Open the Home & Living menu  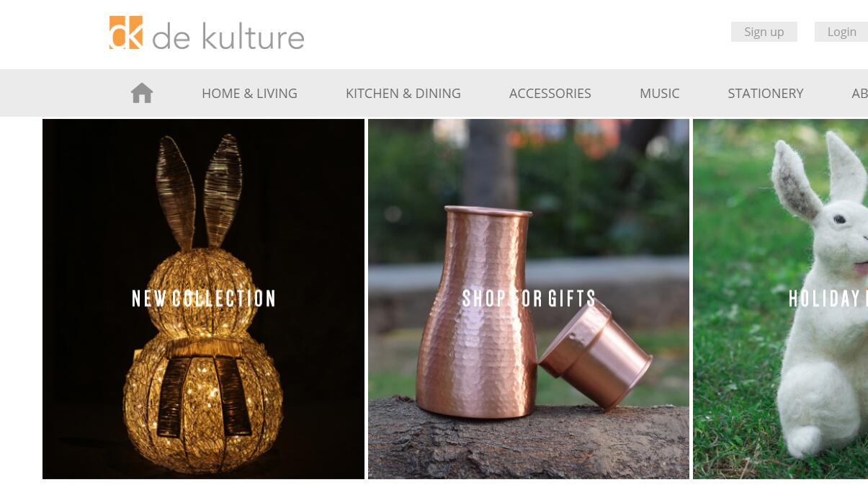pos(249,93)
